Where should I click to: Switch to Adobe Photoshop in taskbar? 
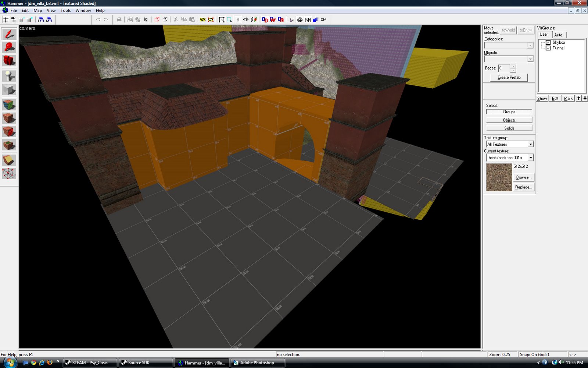(x=257, y=362)
